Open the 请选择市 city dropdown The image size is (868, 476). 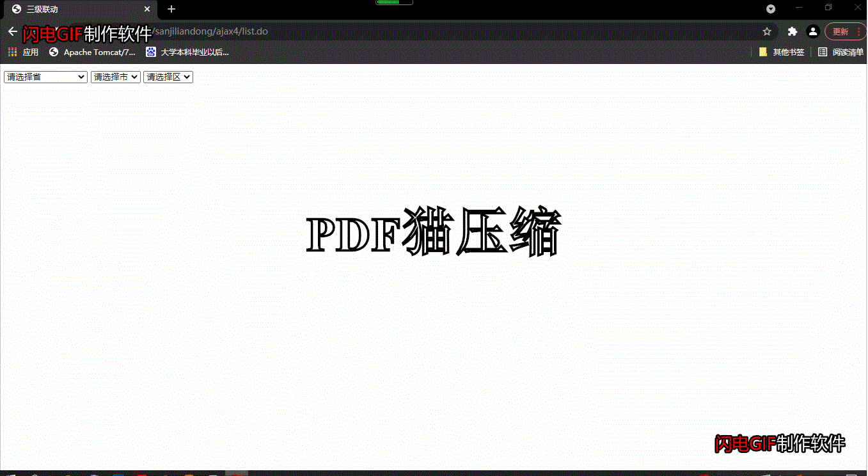pos(116,77)
